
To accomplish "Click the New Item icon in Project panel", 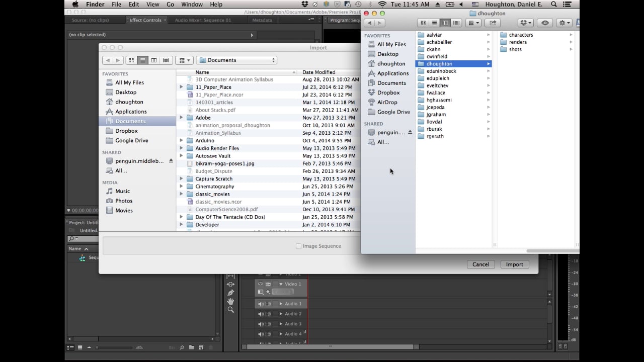I will point(201,347).
